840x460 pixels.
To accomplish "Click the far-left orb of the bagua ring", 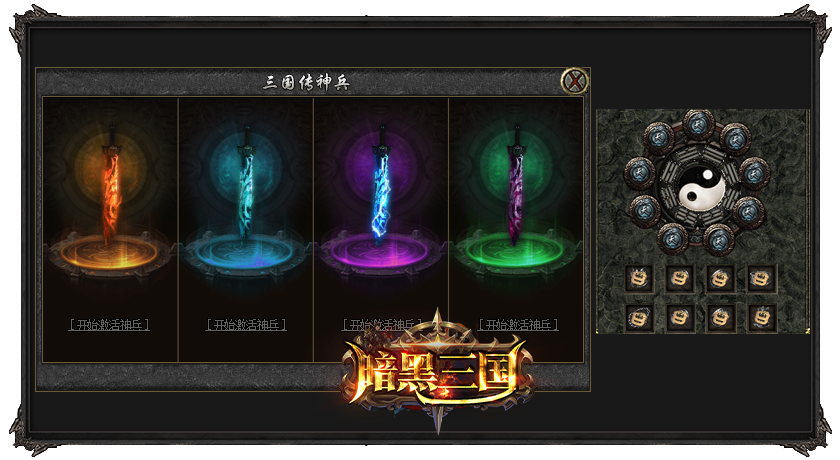I will point(640,173).
